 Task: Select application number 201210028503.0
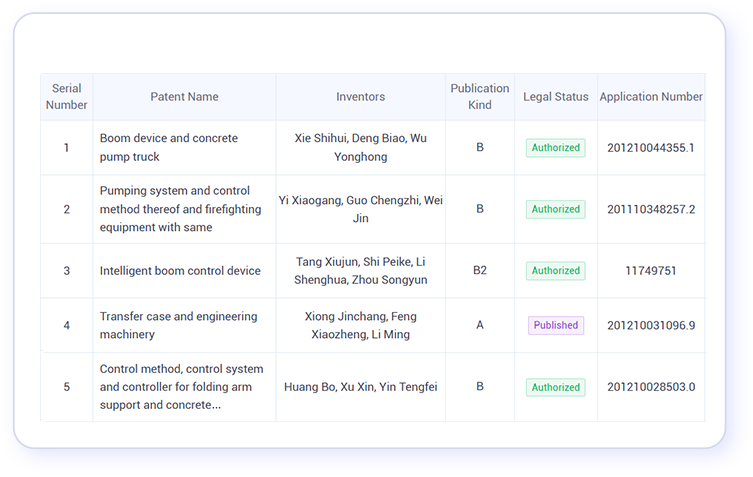pos(651,387)
